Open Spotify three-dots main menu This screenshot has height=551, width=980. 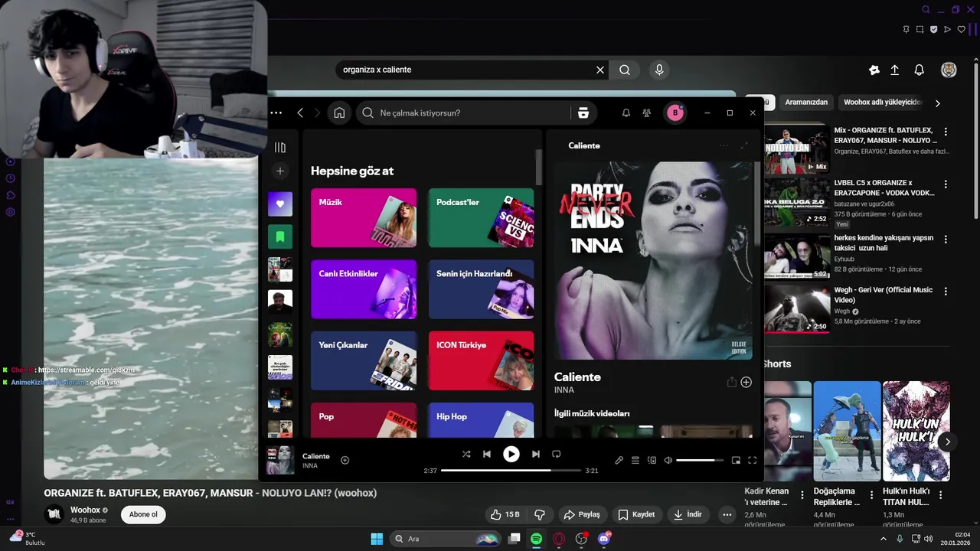click(x=276, y=112)
